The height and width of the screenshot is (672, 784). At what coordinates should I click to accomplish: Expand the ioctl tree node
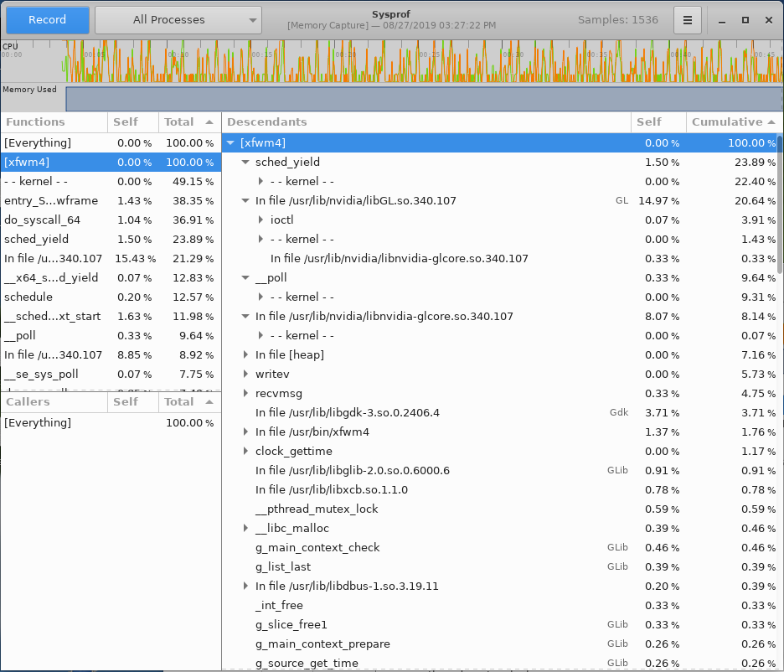[260, 220]
